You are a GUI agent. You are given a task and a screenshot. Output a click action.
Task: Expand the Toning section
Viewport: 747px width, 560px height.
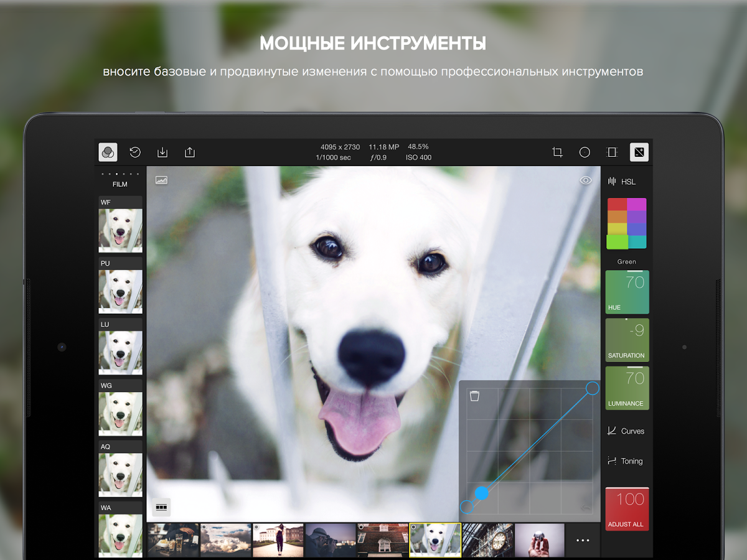click(x=626, y=461)
